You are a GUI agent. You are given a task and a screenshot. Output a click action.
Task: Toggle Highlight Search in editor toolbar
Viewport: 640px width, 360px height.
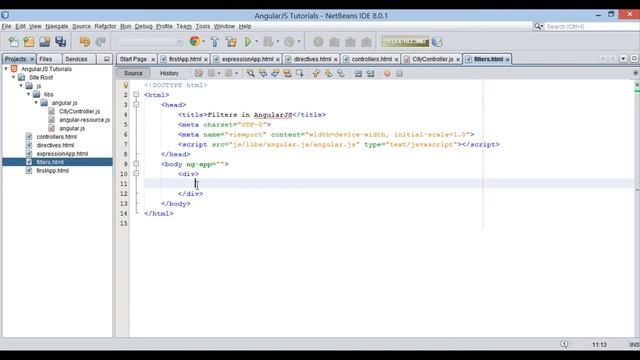[287, 73]
